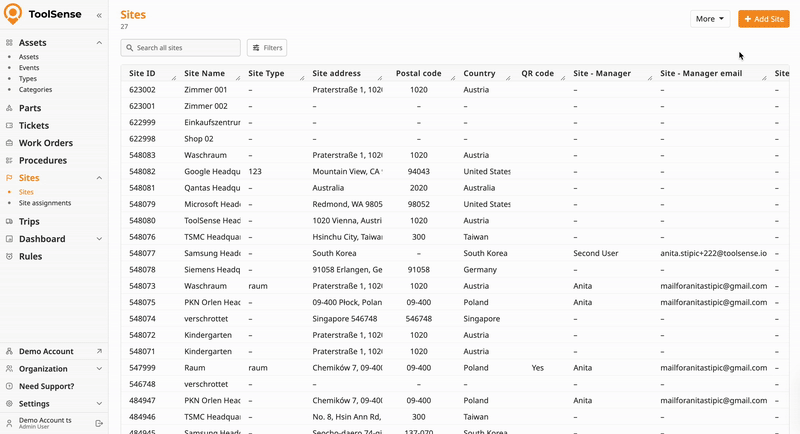Click the Demo Account person icon
The image size is (800, 434).
coord(9,351)
